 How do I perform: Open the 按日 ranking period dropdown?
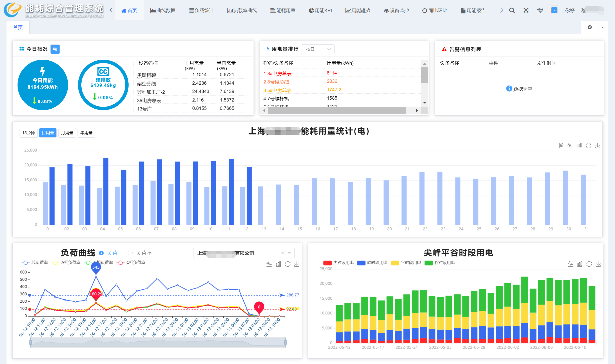point(318,49)
